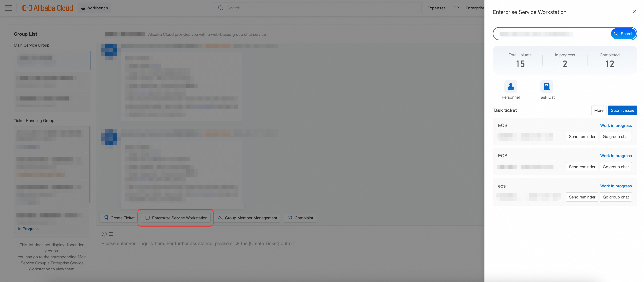This screenshot has height=282, width=644.
Task: Open Work in progress status of second ECS ticket
Action: [616, 156]
